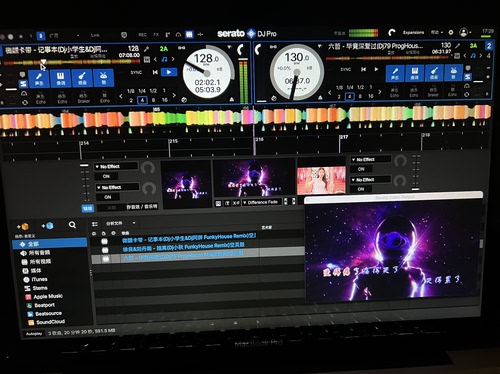Select Beatport in library sidebar
The image size is (500, 374).
pyautogui.click(x=40, y=305)
